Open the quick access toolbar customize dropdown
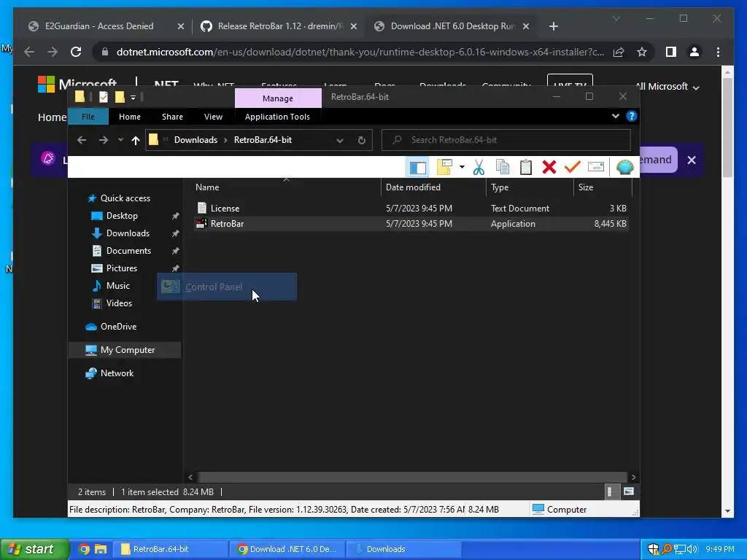Image resolution: width=747 pixels, height=560 pixels. (133, 98)
